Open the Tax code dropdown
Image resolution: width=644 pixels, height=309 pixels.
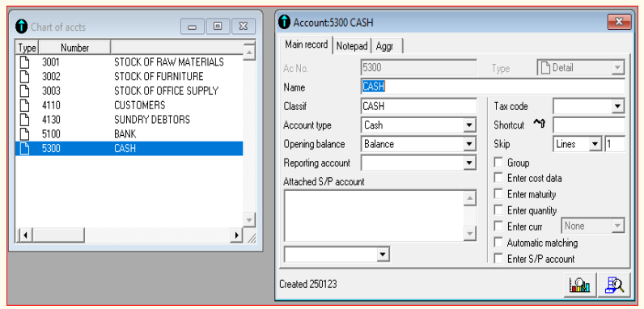(617, 107)
